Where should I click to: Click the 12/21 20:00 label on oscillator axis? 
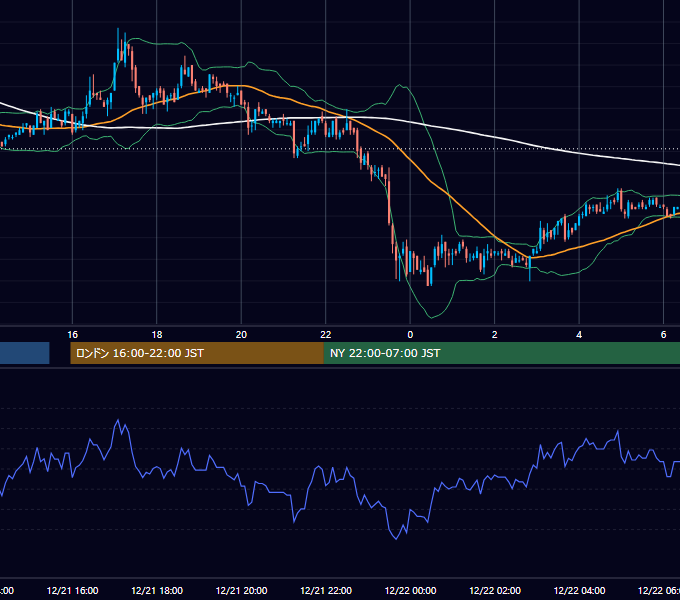coord(241,590)
